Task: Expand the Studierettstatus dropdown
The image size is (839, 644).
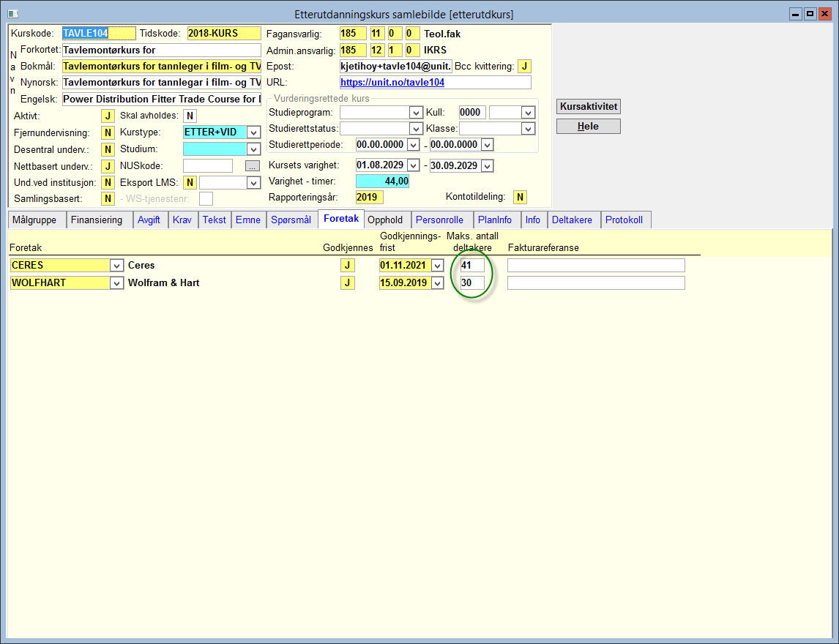Action: click(x=416, y=129)
